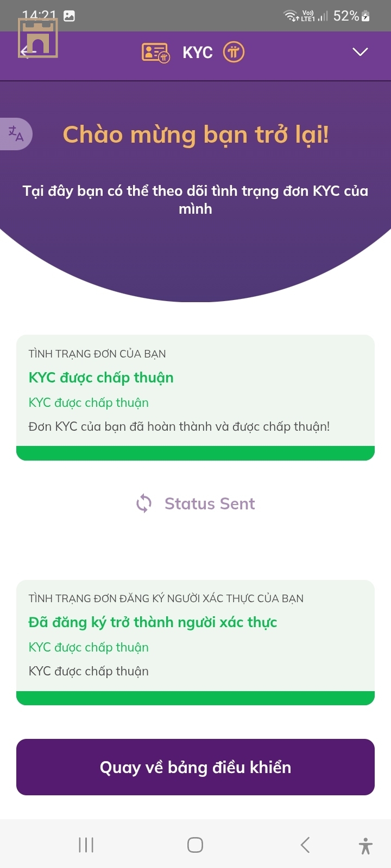Tap the accessibility figure icon

tap(365, 845)
